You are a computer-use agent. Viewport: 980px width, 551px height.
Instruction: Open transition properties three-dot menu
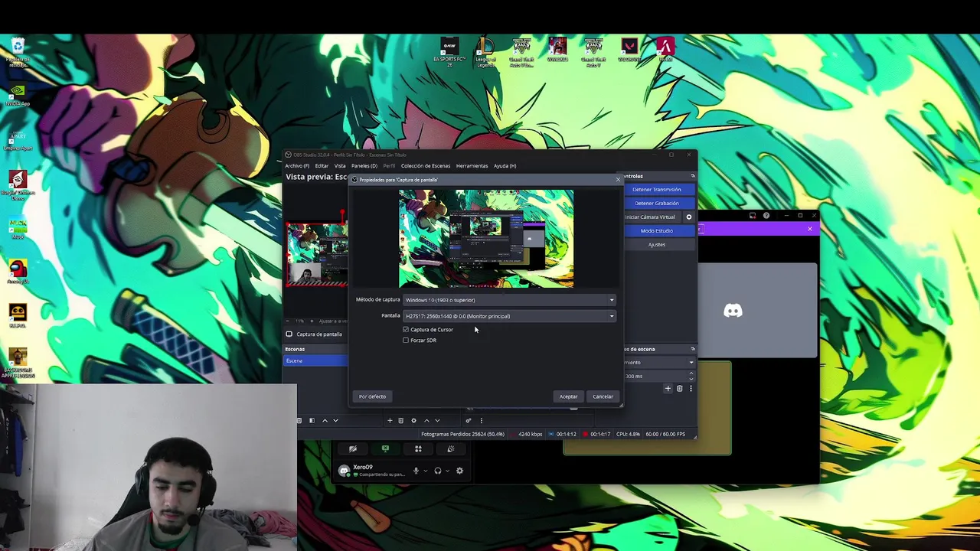tap(691, 389)
